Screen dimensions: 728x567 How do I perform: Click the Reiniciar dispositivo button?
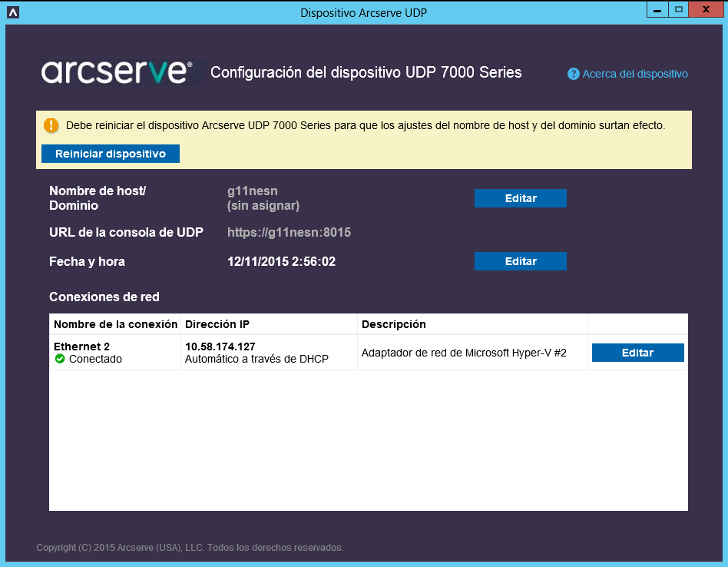coord(111,154)
